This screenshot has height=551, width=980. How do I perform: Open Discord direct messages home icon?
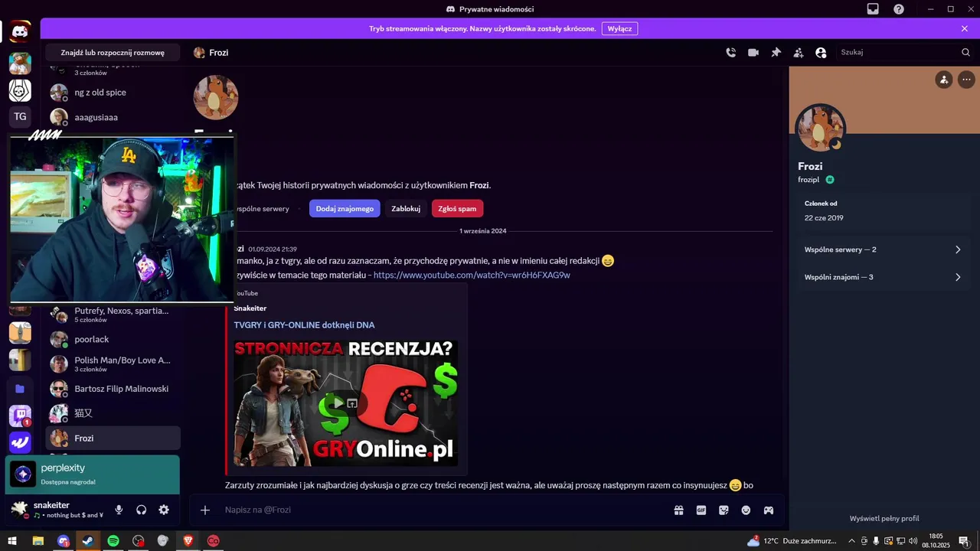click(x=20, y=31)
